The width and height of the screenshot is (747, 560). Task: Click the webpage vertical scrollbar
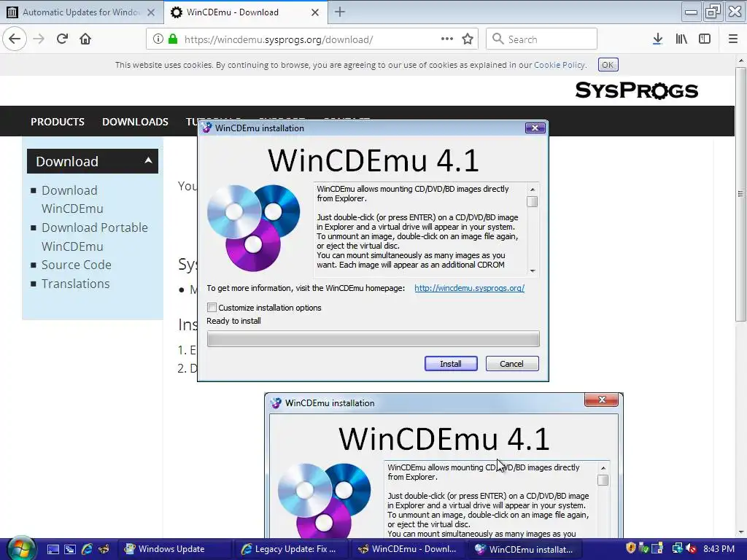pos(740,194)
